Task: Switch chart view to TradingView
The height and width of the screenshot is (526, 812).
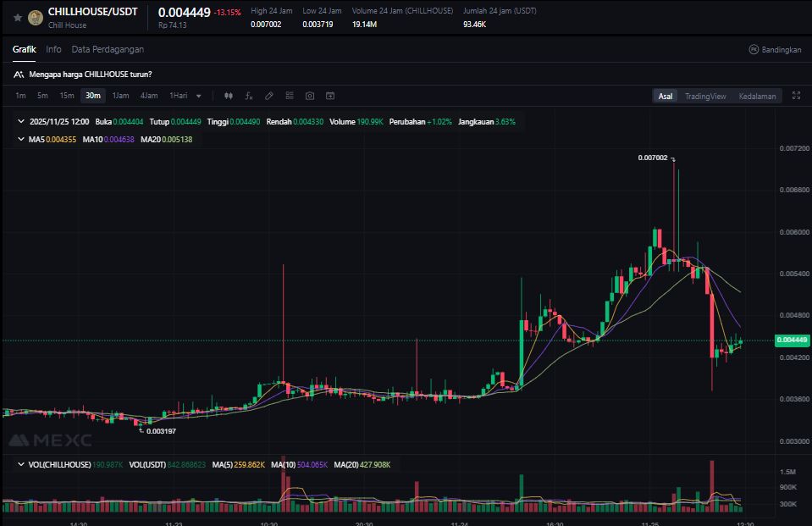Action: pyautogui.click(x=704, y=97)
